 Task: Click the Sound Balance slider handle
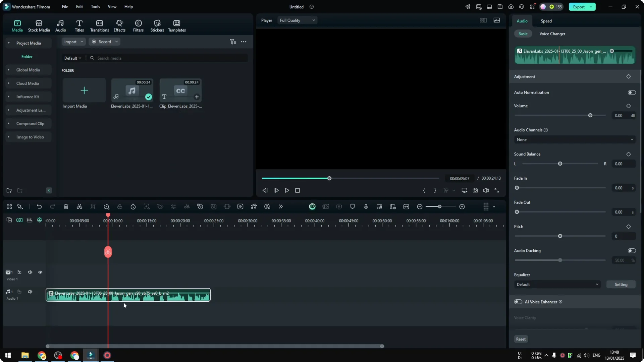(560, 164)
